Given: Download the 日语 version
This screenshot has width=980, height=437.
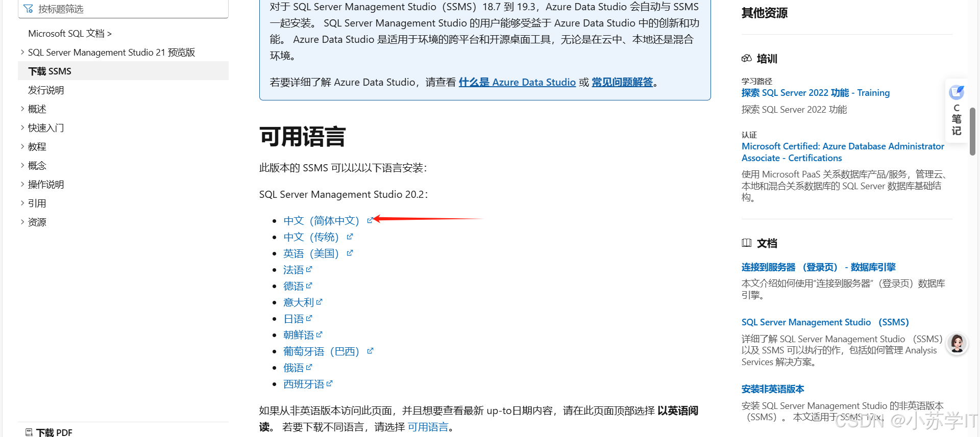Looking at the screenshot, I should tap(293, 319).
